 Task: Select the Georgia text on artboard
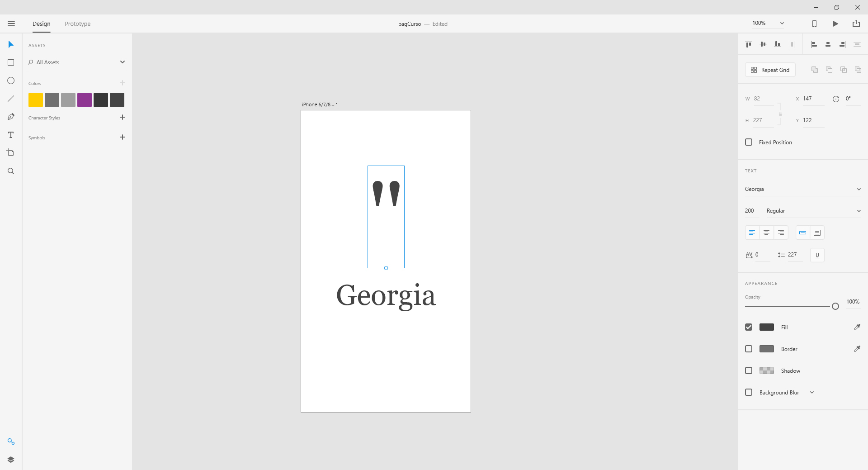(386, 296)
